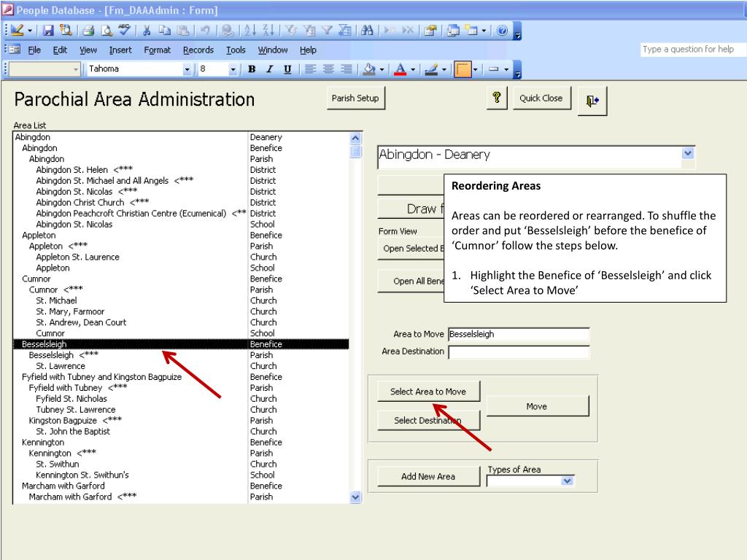Open Print Preview from the toolbar
The height and width of the screenshot is (560, 747).
[107, 31]
